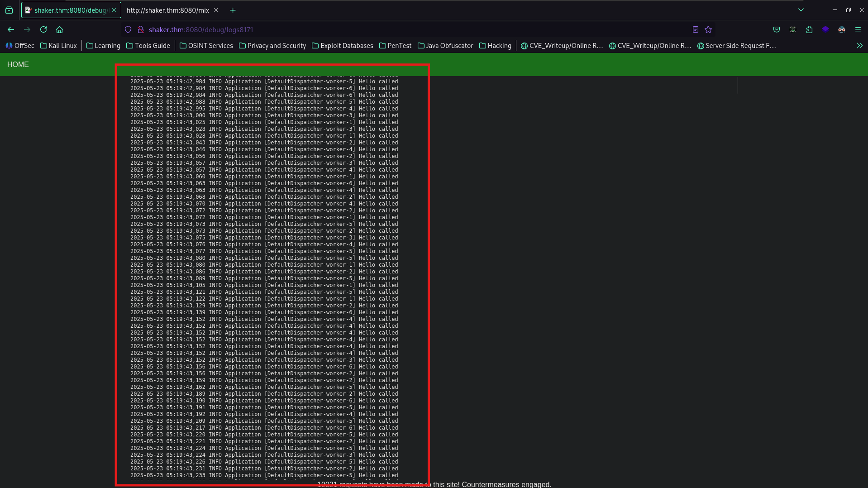Open the Server Side Request F… bookmark
The image size is (868, 488).
tap(737, 46)
